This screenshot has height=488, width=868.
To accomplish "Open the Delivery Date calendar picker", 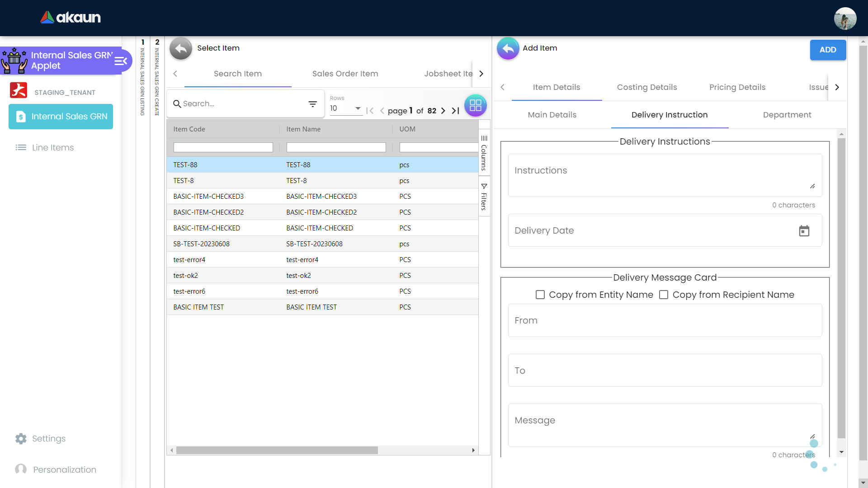I will click(x=804, y=231).
